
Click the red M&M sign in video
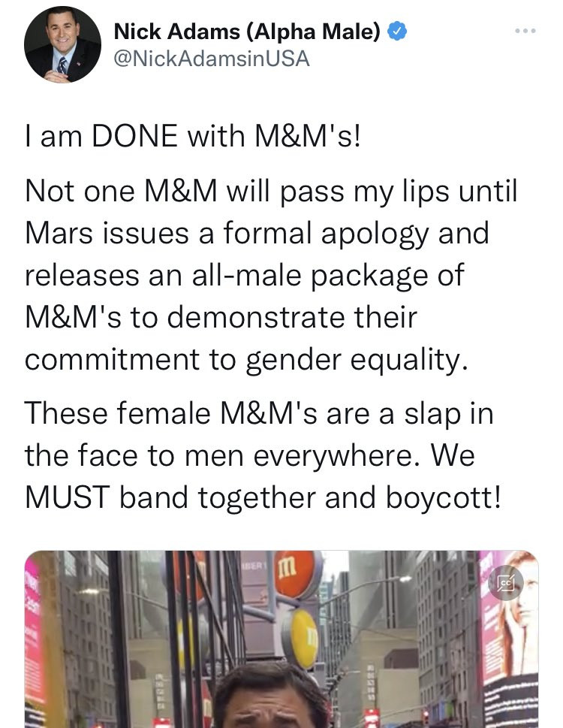click(x=295, y=574)
